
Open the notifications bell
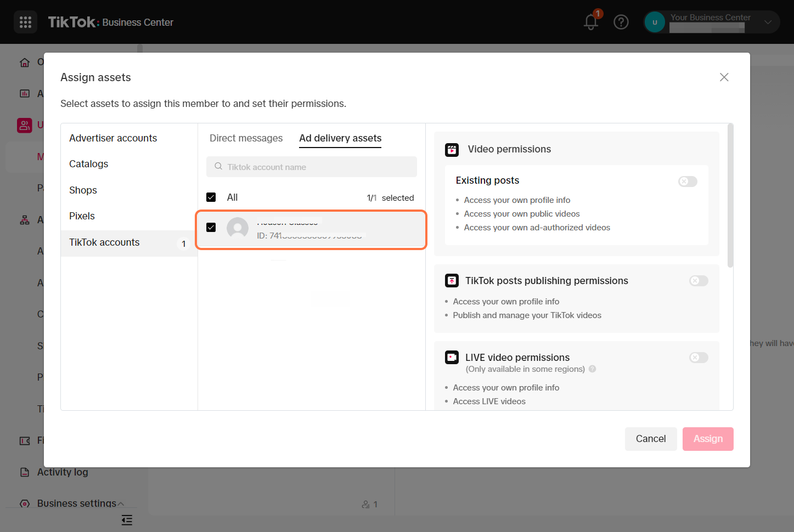pos(591,22)
